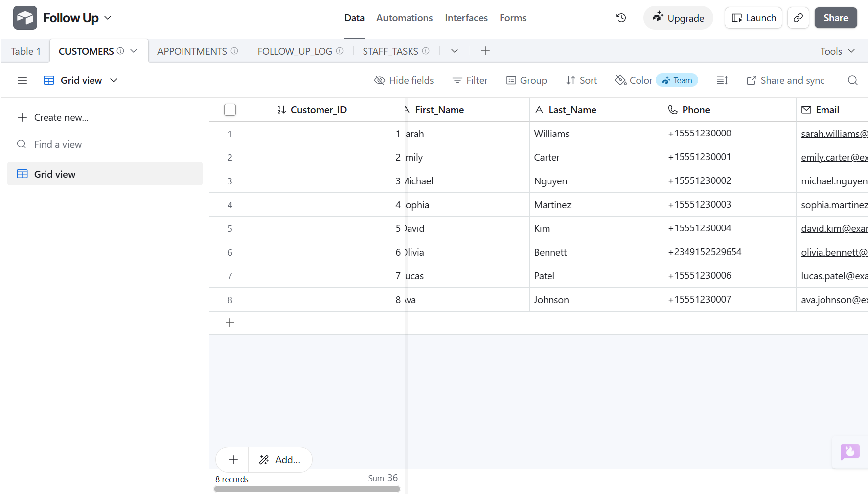The width and height of the screenshot is (868, 494).
Task: Click the Find a view search field
Action: [x=105, y=144]
